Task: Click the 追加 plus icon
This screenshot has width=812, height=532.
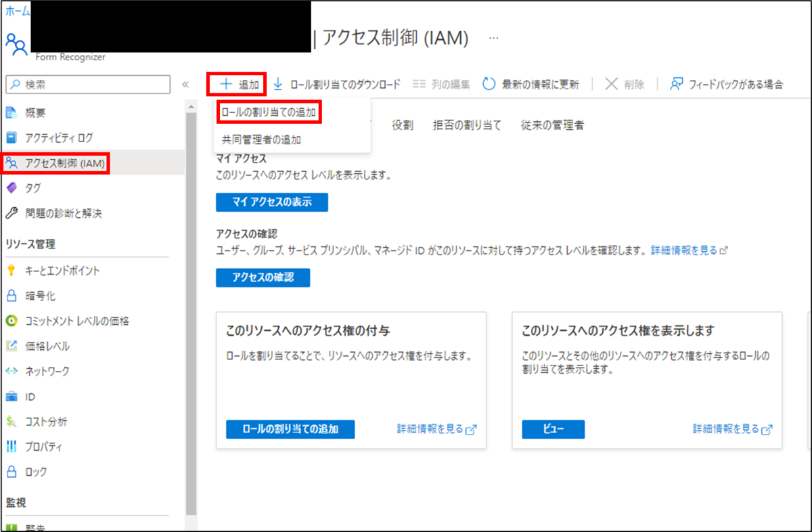Action: pos(225,85)
